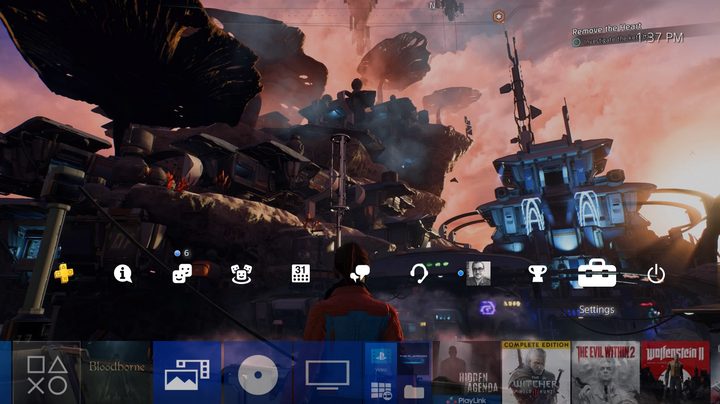
Task: Open the disc tile
Action: point(258,373)
